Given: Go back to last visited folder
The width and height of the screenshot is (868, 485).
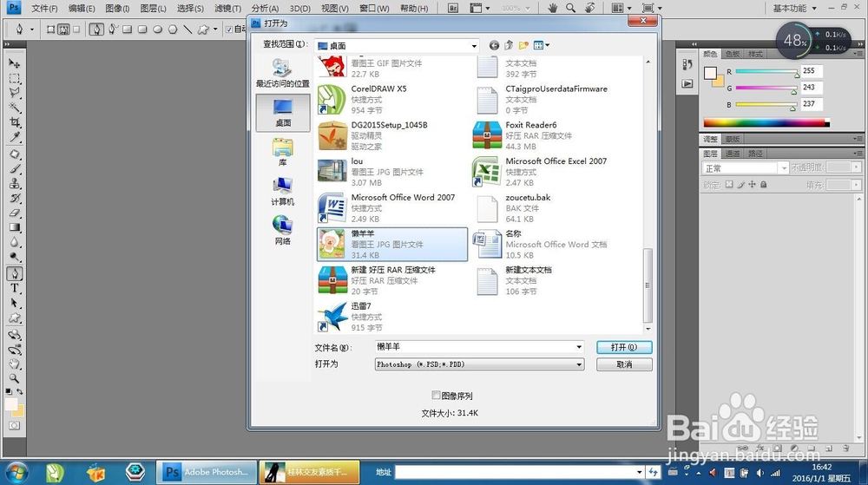Looking at the screenshot, I should click(494, 45).
